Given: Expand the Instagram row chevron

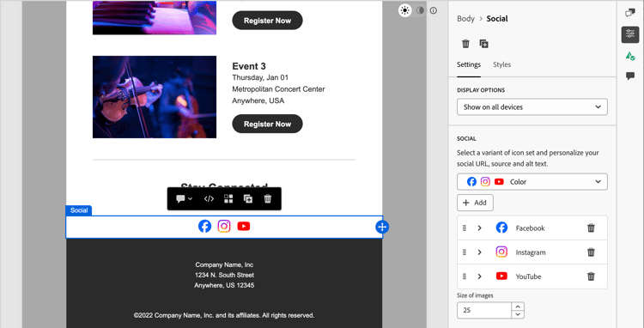Looking at the screenshot, I should [479, 252].
